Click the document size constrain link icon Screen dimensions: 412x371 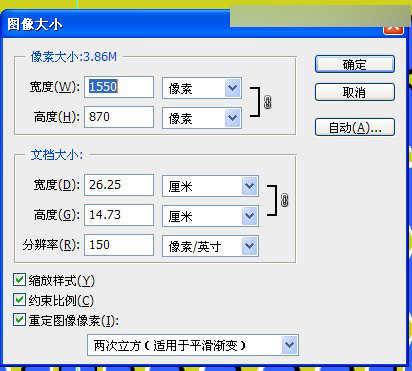284,200
